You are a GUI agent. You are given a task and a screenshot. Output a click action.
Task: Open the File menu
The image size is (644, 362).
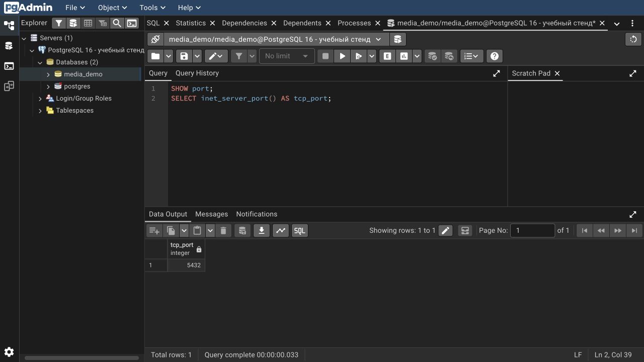pyautogui.click(x=75, y=8)
